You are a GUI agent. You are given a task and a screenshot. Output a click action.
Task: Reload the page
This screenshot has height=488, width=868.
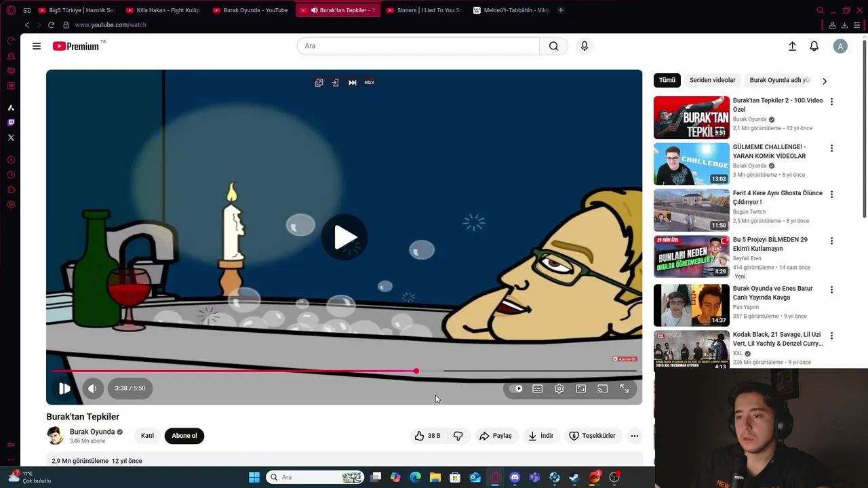(51, 25)
